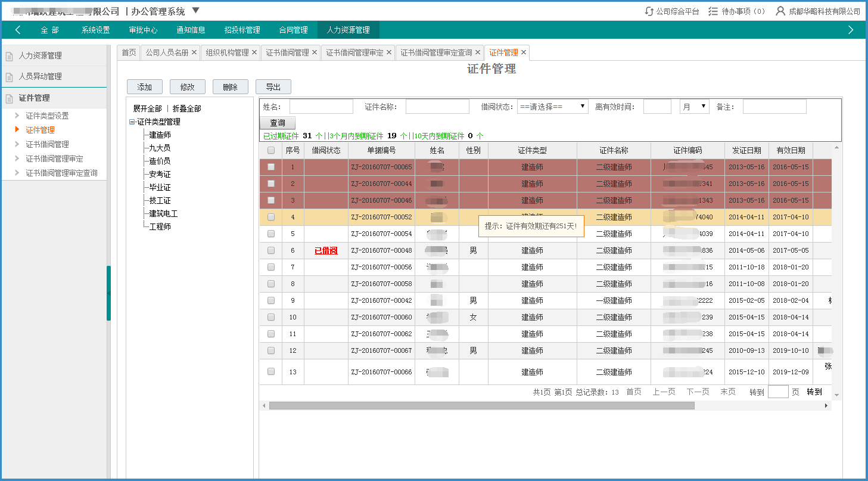This screenshot has width=868, height=481.
Task: Close the 组织机构管理 tab
Action: pyautogui.click(x=254, y=52)
